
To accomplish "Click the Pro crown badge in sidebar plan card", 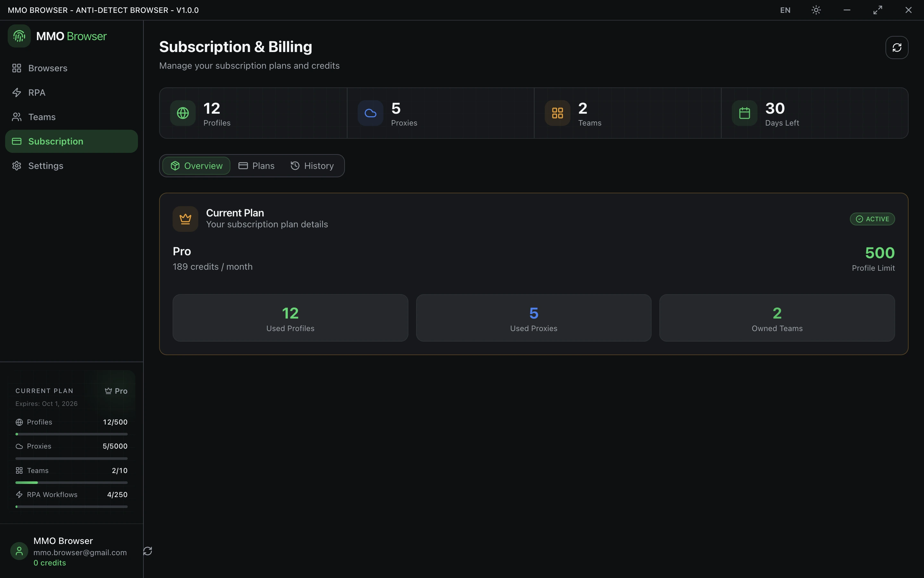I will pos(116,391).
